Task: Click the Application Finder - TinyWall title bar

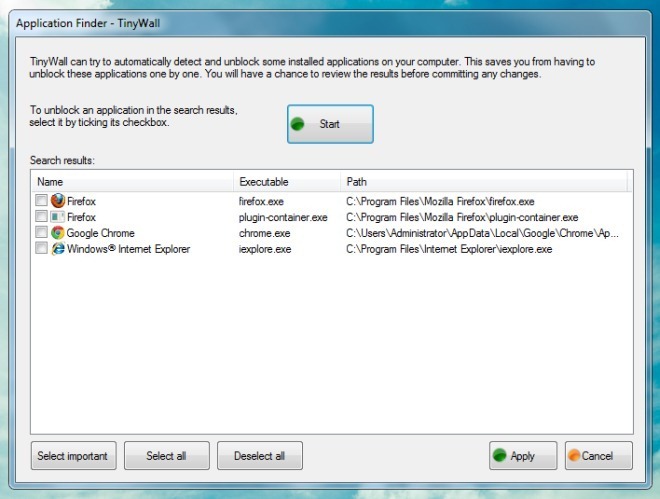Action: click(x=330, y=23)
